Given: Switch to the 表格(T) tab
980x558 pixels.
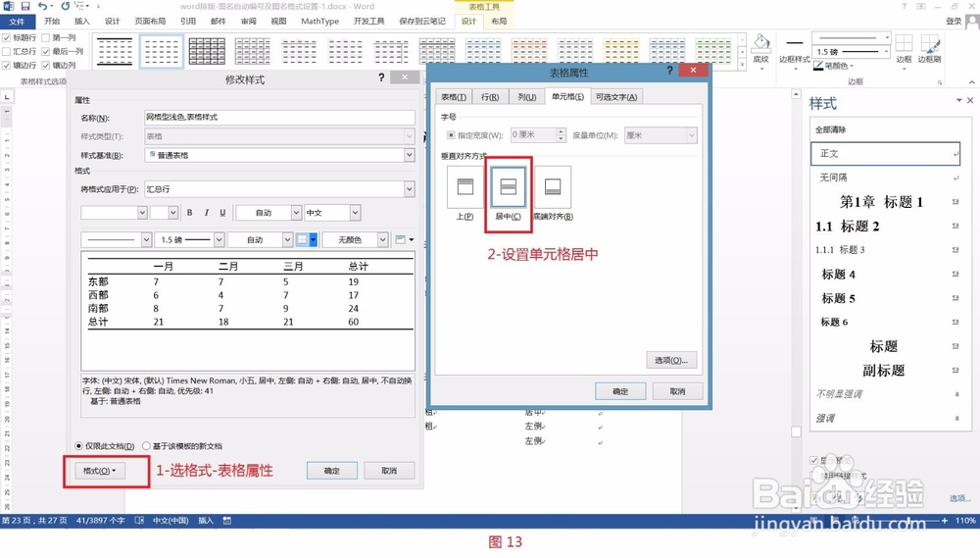Looking at the screenshot, I should point(453,97).
